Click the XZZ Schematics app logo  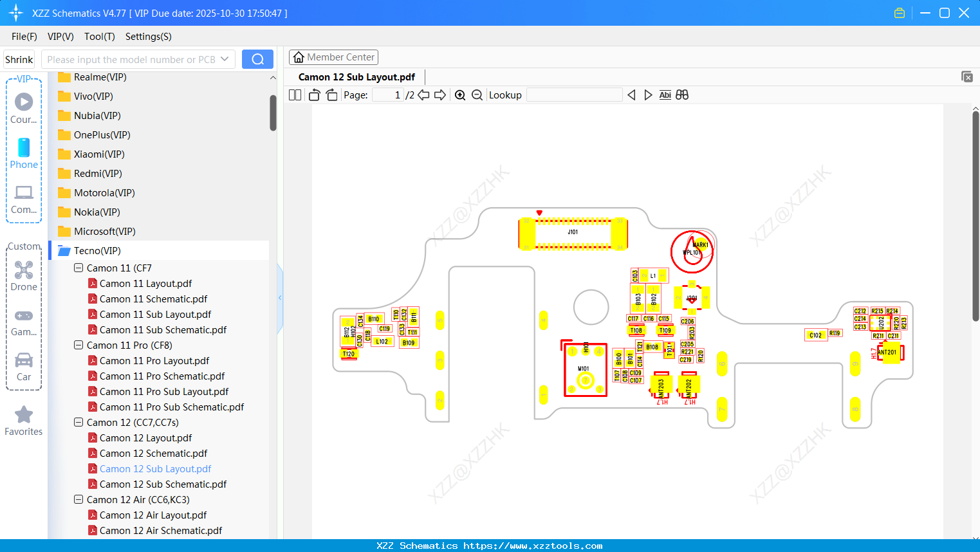click(16, 13)
